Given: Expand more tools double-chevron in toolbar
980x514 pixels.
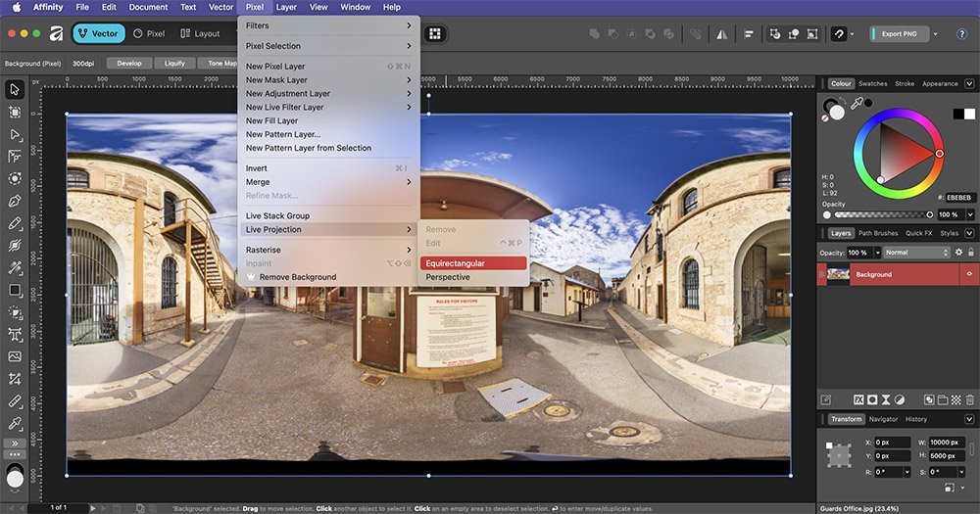Looking at the screenshot, I should click(x=15, y=444).
